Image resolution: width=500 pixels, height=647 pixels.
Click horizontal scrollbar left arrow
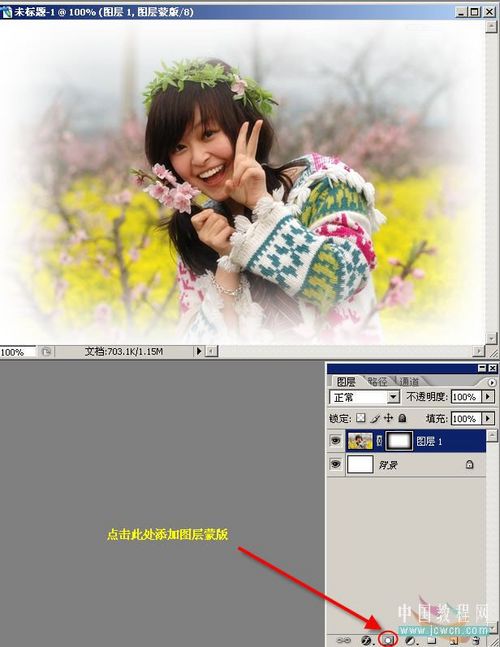[x=212, y=351]
